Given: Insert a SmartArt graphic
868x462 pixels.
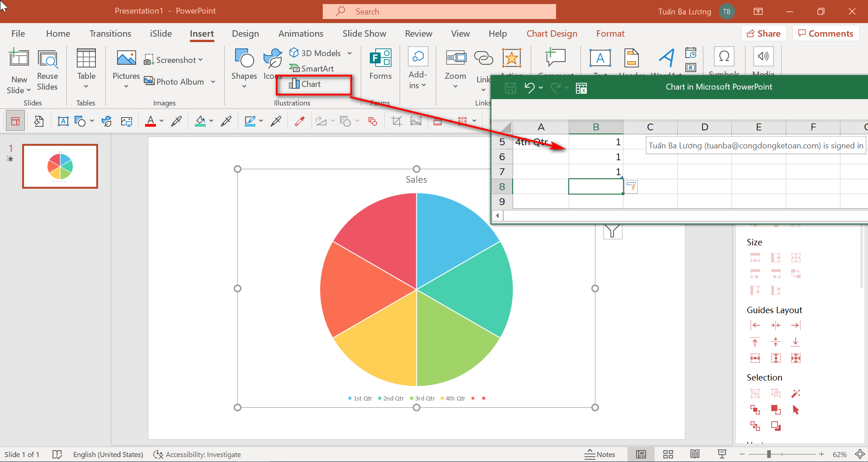Looking at the screenshot, I should click(x=312, y=68).
